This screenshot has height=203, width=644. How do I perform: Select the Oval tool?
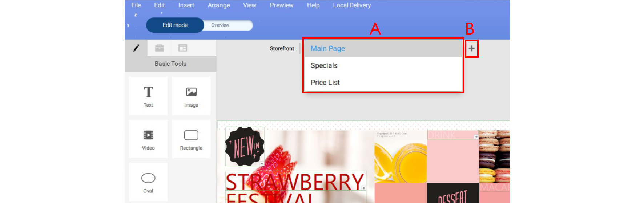click(x=148, y=182)
